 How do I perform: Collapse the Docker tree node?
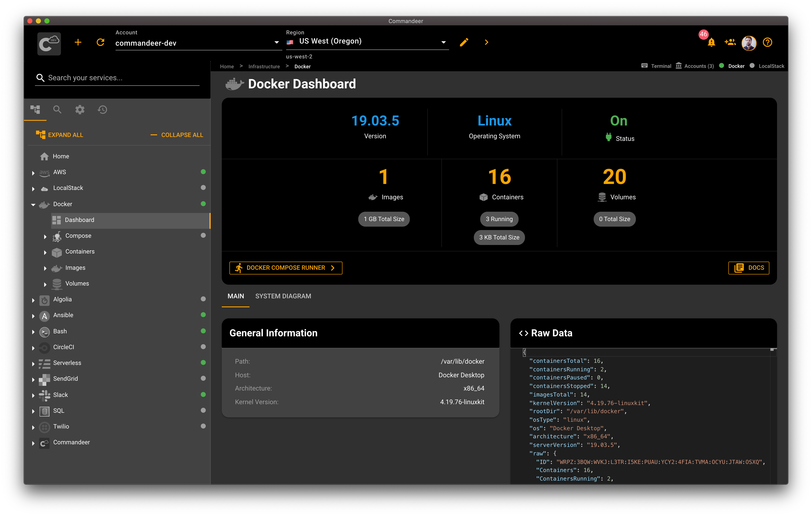click(x=33, y=204)
